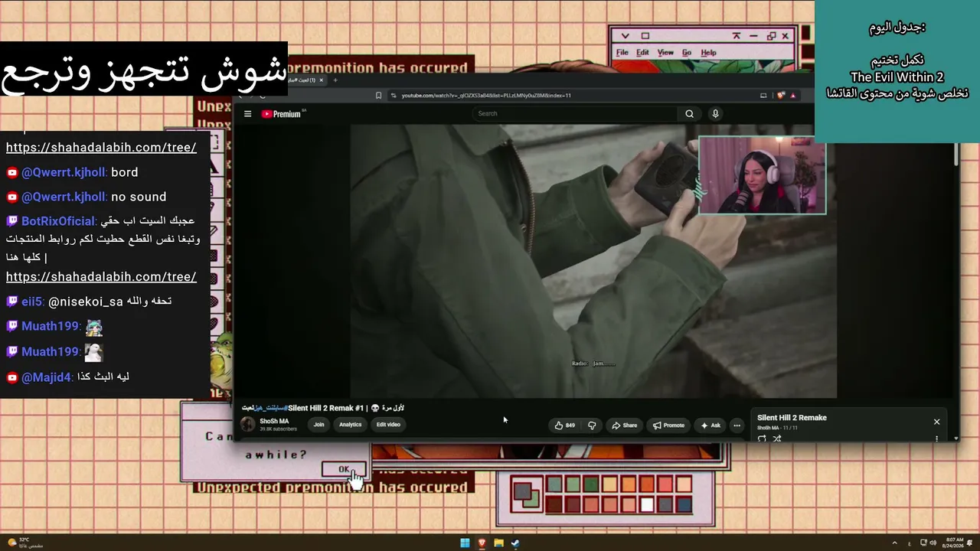This screenshot has height=551, width=980.
Task: Click the @Majid4 username in chat
Action: [47, 377]
